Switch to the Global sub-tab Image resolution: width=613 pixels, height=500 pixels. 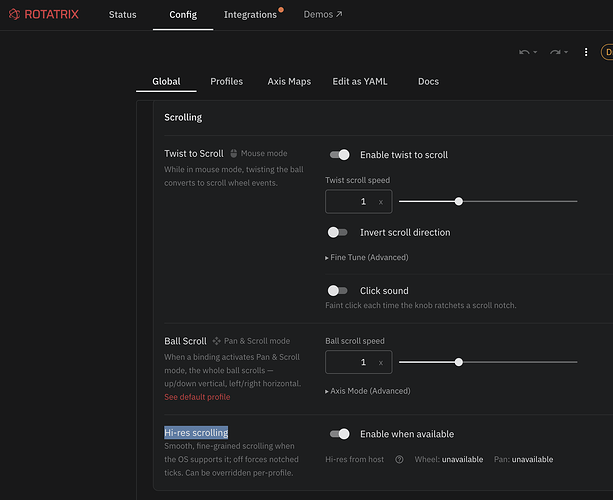(166, 81)
